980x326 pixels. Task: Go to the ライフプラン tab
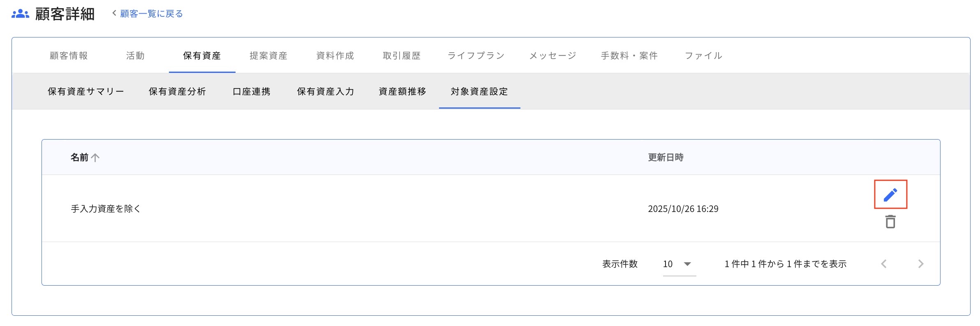tap(476, 56)
